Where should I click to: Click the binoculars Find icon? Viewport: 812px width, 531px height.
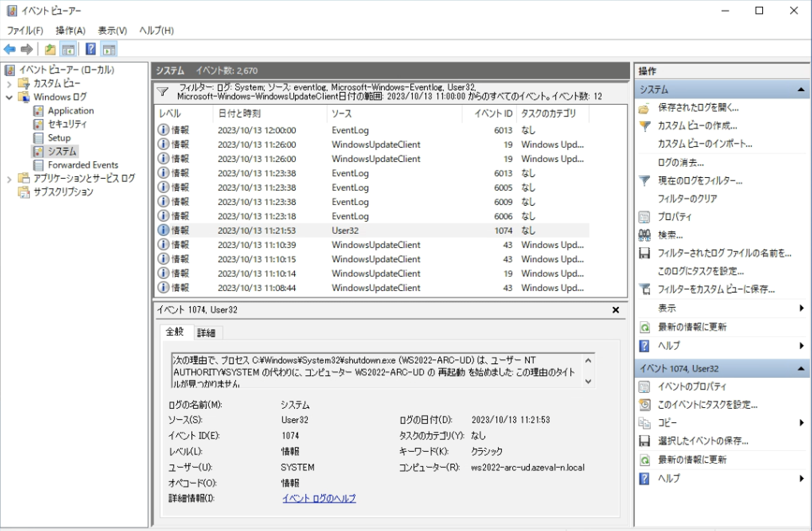(x=644, y=235)
